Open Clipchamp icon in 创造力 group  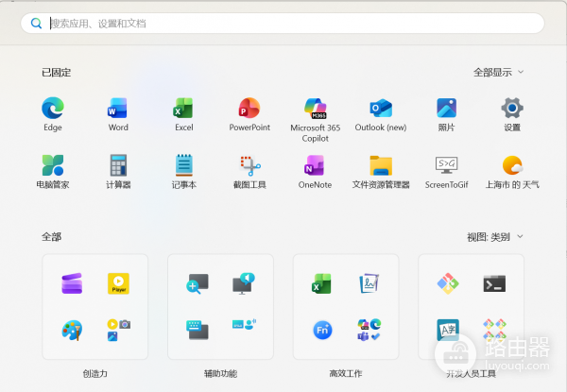pos(72,283)
